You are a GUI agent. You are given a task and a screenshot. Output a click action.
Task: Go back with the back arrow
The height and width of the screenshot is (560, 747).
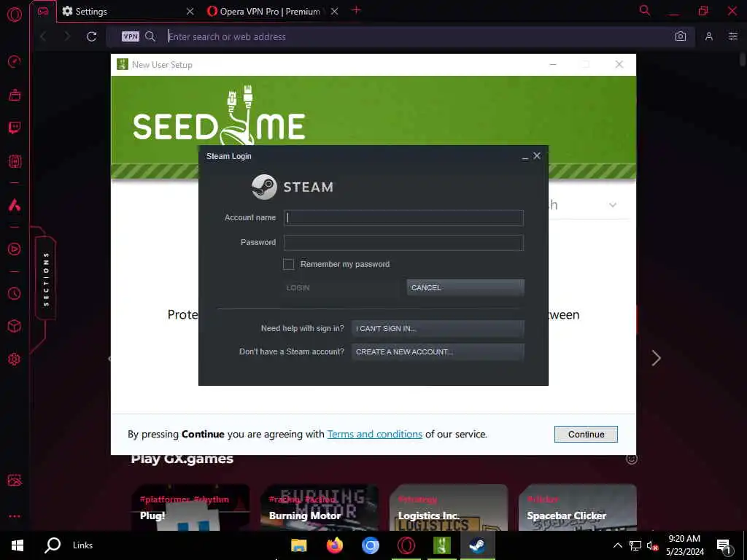click(x=43, y=36)
